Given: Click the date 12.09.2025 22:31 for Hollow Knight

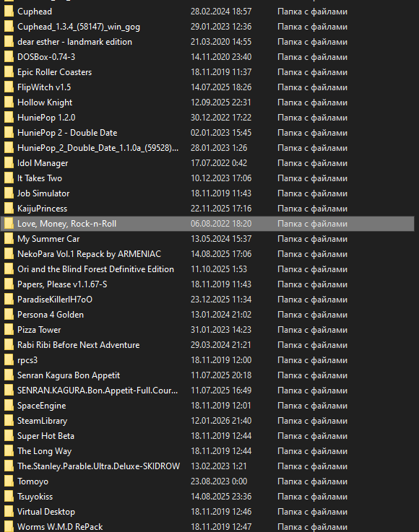Looking at the screenshot, I should click(221, 103).
